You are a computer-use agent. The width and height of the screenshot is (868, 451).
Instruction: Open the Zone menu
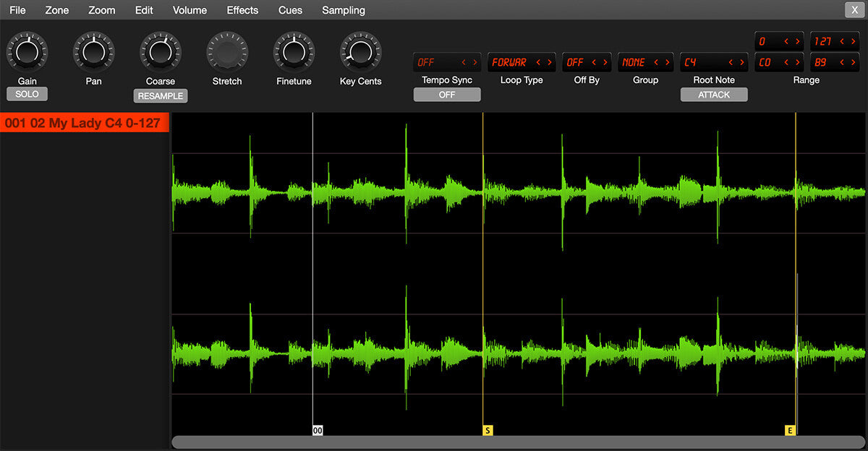pyautogui.click(x=56, y=10)
